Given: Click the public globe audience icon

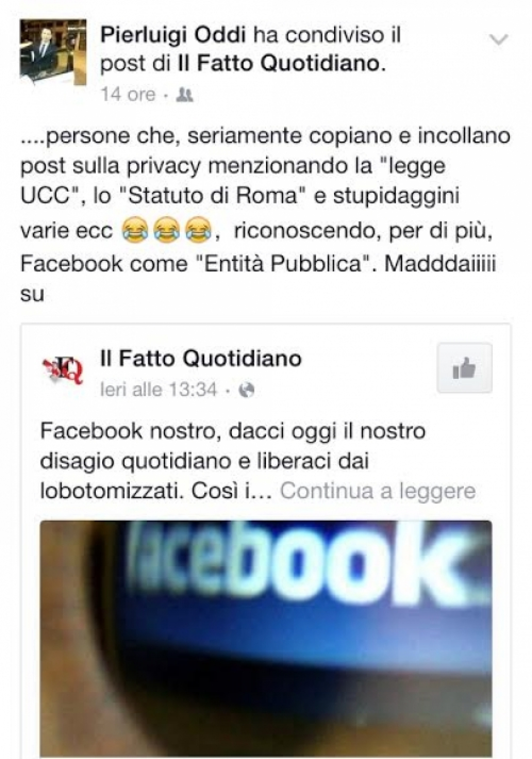Looking at the screenshot, I should pos(247,391).
